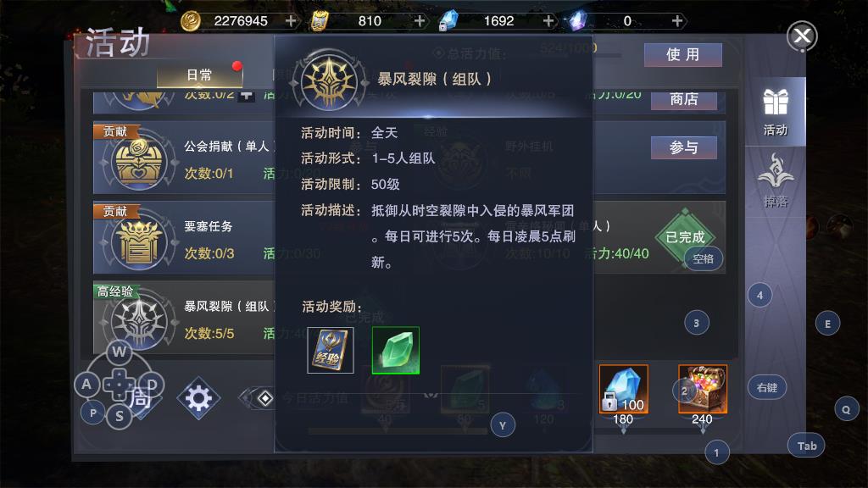868x488 pixels.
Task: Add more gold coins with plus button
Action: coord(291,21)
